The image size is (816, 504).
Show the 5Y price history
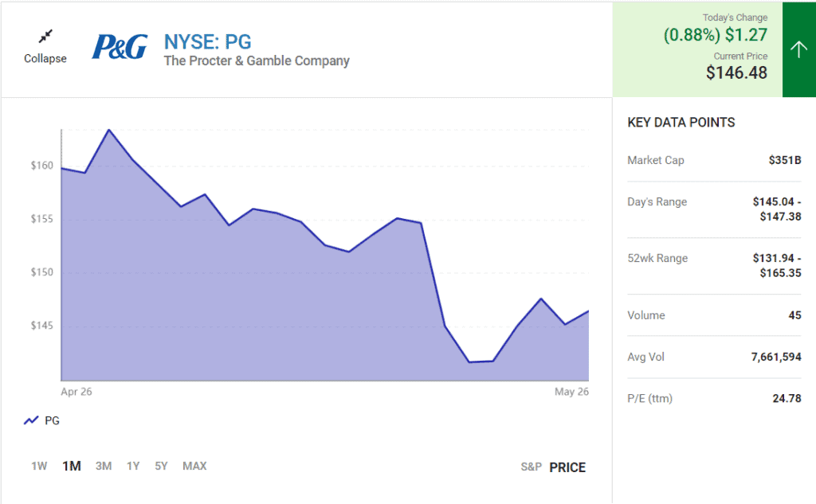click(161, 466)
